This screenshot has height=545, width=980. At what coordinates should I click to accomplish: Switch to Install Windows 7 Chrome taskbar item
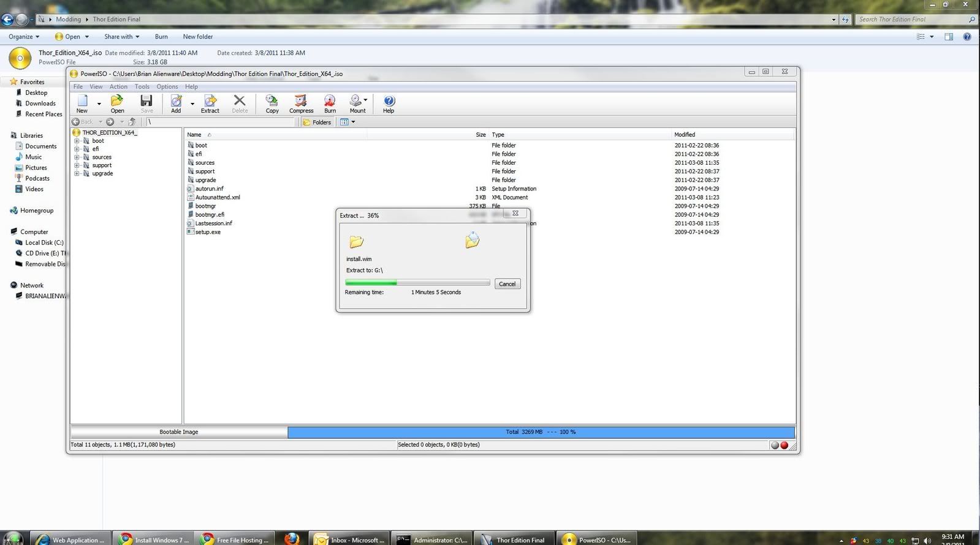point(154,539)
